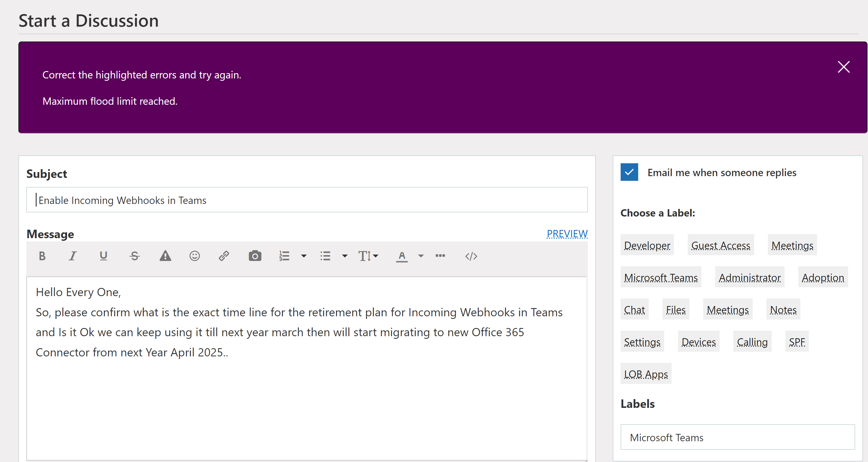Insert a hyperlink
Image resolution: width=868 pixels, height=462 pixels.
224,256
